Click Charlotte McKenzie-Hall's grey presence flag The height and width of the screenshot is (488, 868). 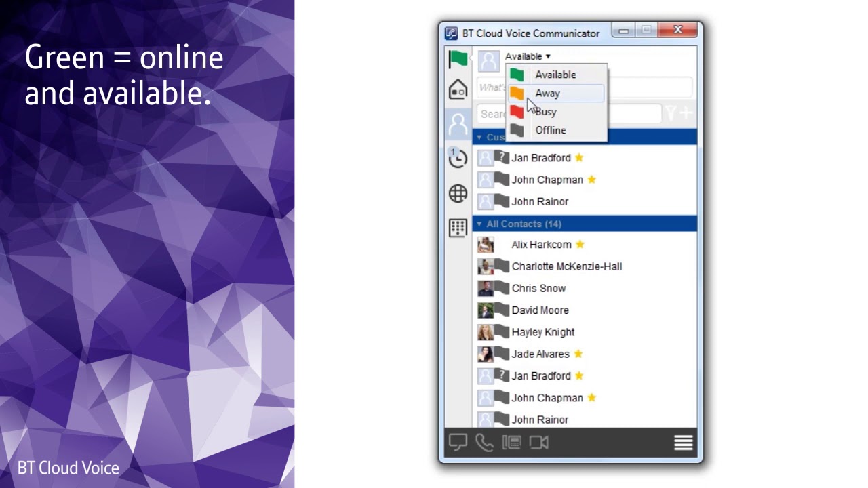pos(501,266)
